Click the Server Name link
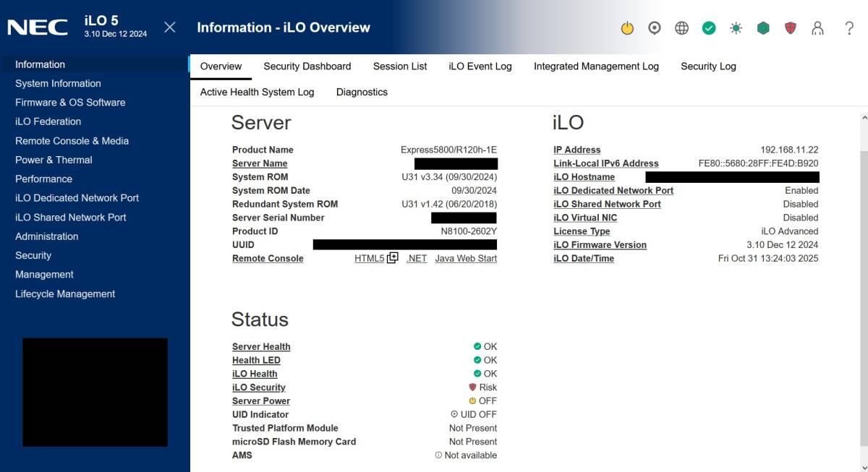 pyautogui.click(x=260, y=163)
